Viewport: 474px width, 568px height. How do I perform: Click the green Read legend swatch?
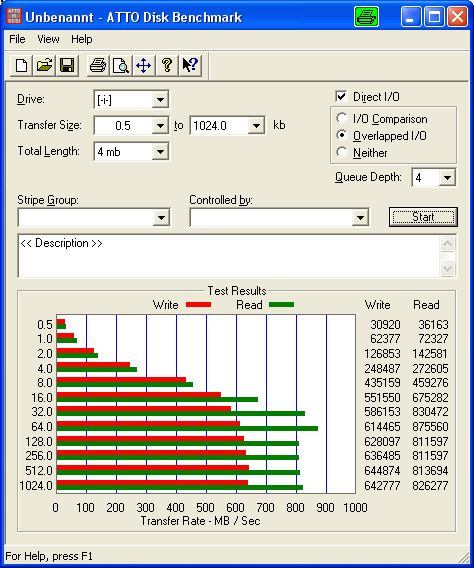282,305
